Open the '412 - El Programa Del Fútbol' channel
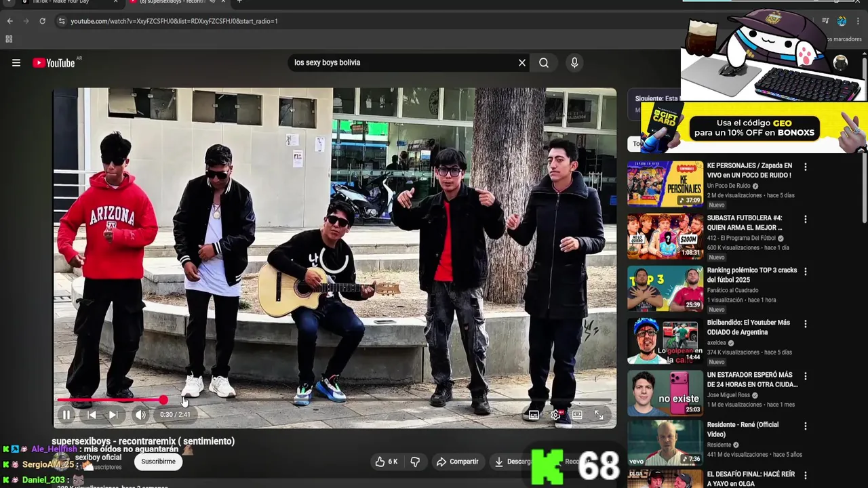The height and width of the screenshot is (488, 868). (742, 239)
